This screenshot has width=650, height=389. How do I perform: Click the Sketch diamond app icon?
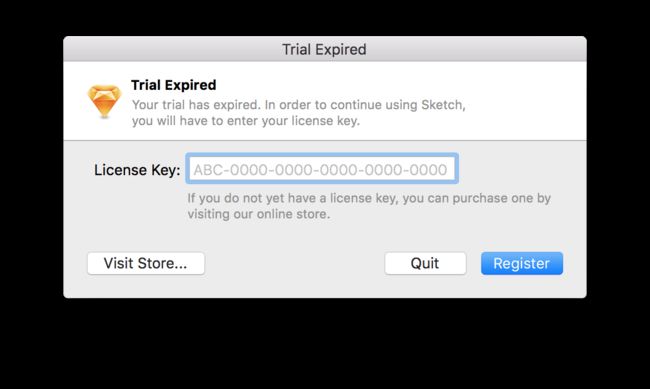[104, 101]
